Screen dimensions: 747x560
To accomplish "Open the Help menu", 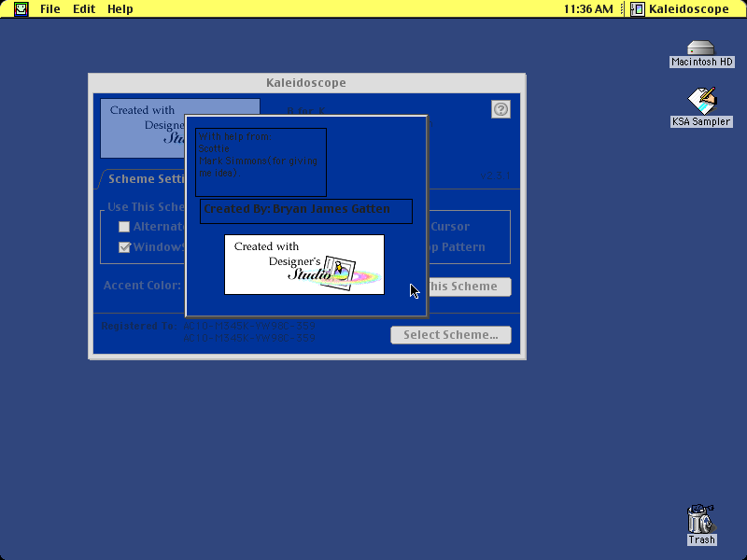I will pyautogui.click(x=120, y=8).
